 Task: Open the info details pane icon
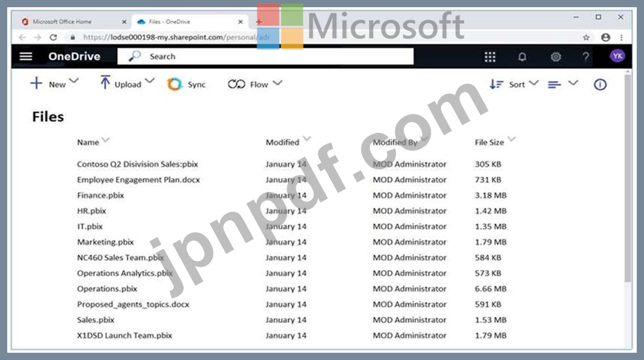pyautogui.click(x=600, y=85)
